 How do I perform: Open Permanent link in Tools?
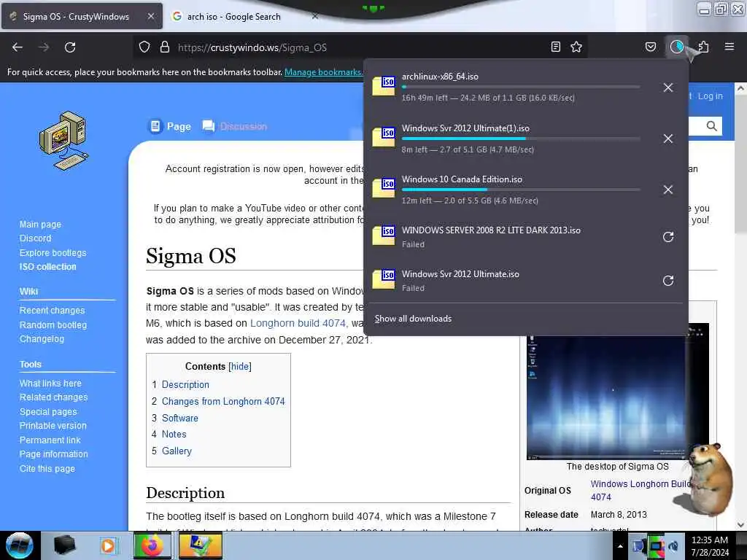point(50,440)
